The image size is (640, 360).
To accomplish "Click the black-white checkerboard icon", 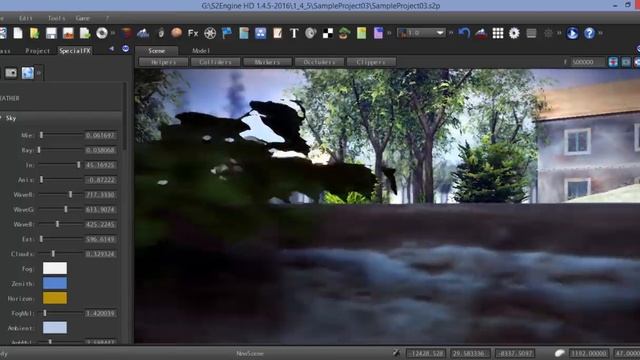I will click(x=328, y=33).
